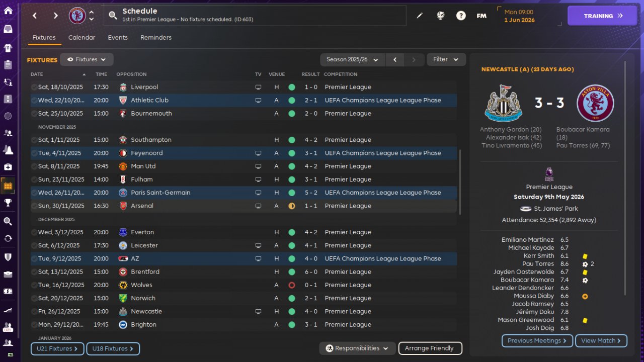This screenshot has height=362, width=644.
Task: Click the up chevron beside club badge
Action: (x=92, y=12)
